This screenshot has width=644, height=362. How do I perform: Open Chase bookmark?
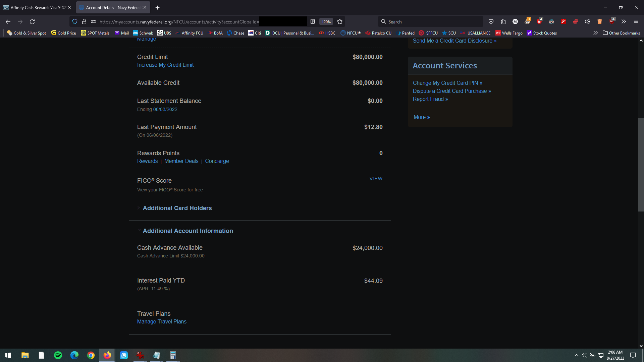(x=235, y=33)
